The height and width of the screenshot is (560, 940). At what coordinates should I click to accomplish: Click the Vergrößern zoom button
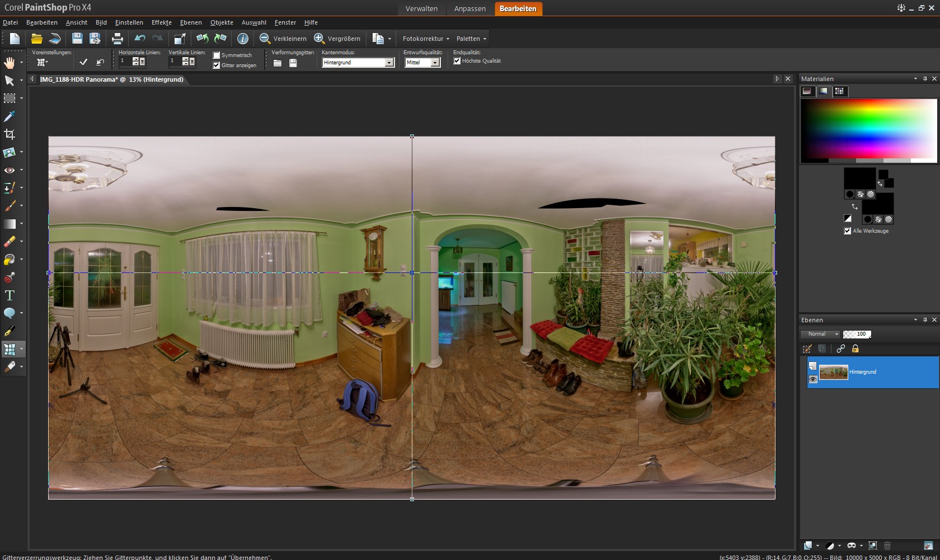point(337,39)
